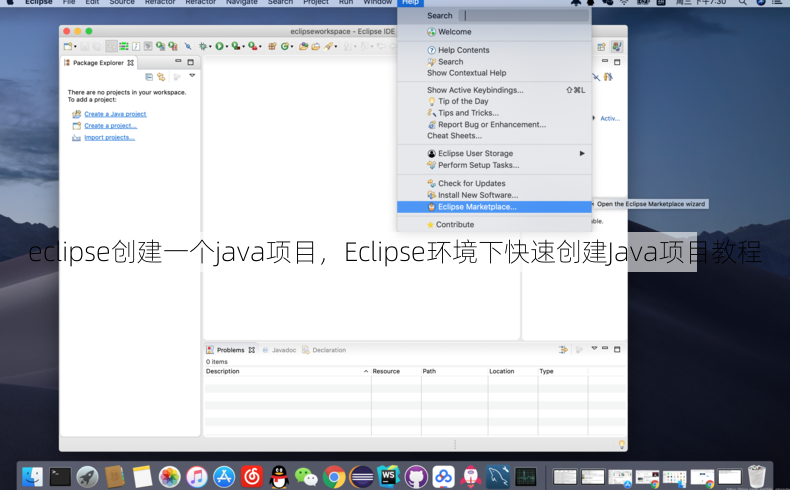Open Cheat Sheets... from Help menu

pos(494,135)
